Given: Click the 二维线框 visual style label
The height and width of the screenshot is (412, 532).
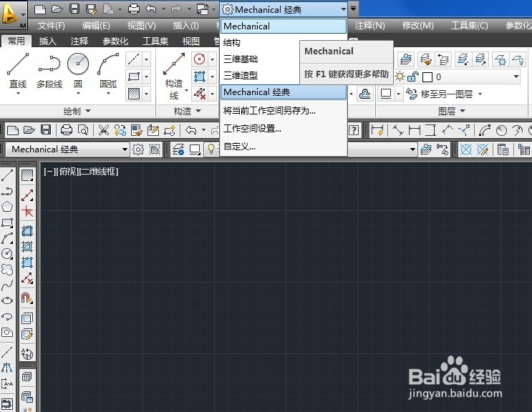Looking at the screenshot, I should [x=98, y=172].
